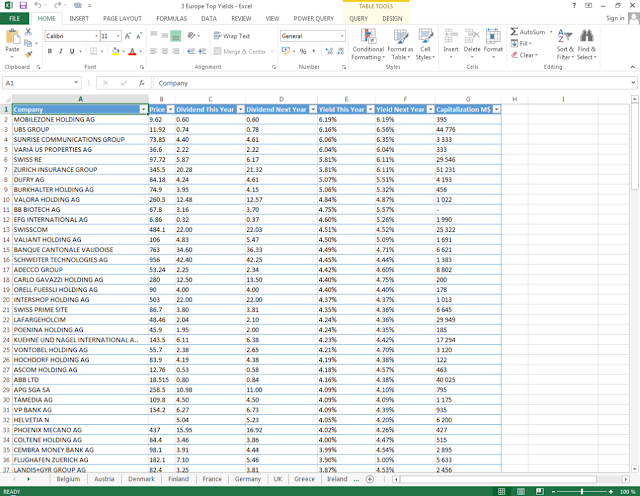Screen dimensions: 640x496
Task: Open Capitalization M$ filter dropdown
Action: pos(496,109)
